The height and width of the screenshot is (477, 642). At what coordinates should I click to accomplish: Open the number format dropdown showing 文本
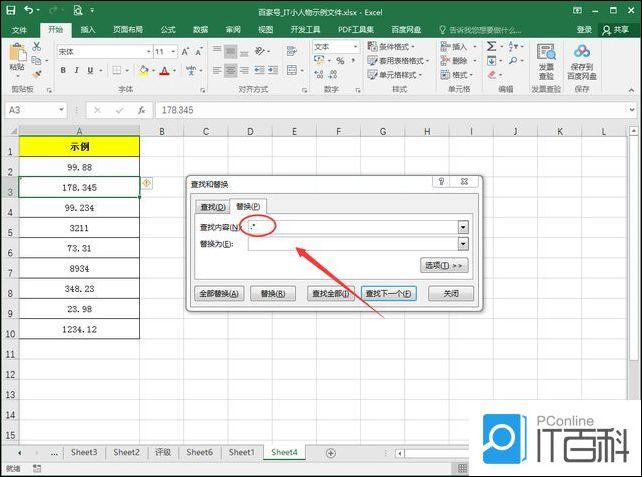pyautogui.click(x=359, y=47)
